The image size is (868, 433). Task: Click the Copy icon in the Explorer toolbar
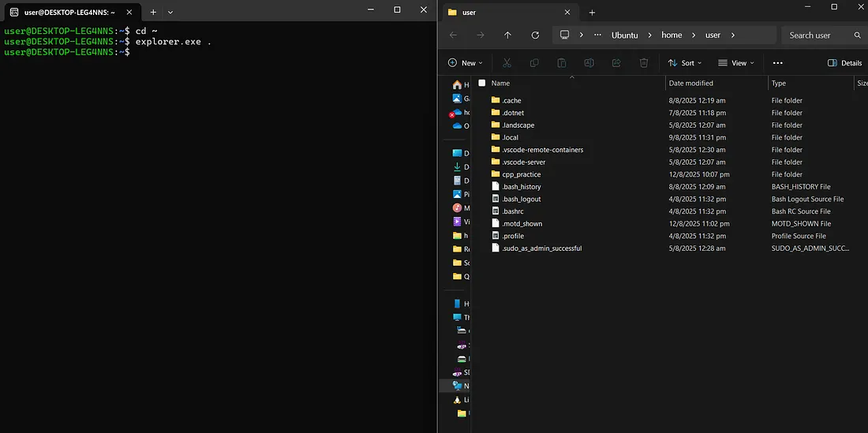click(534, 63)
